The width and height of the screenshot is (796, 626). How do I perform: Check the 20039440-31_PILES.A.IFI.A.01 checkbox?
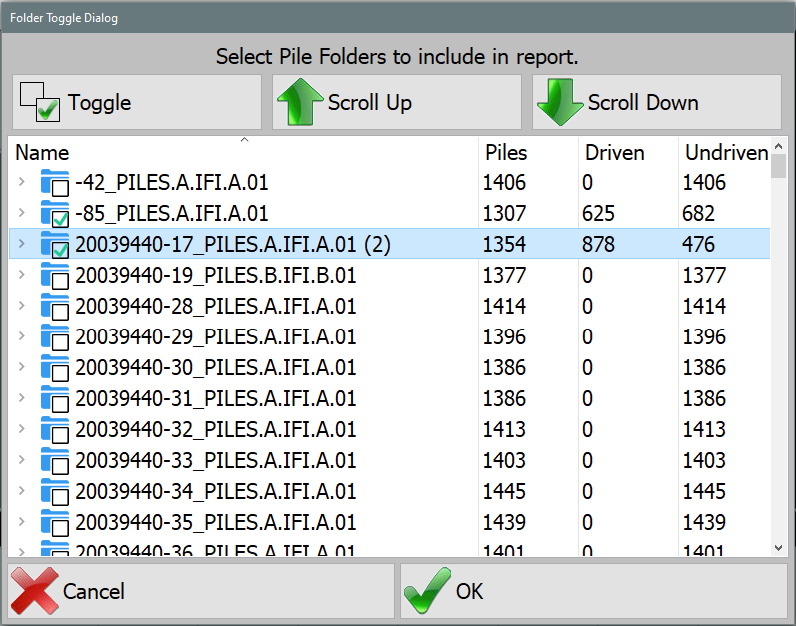coord(60,404)
